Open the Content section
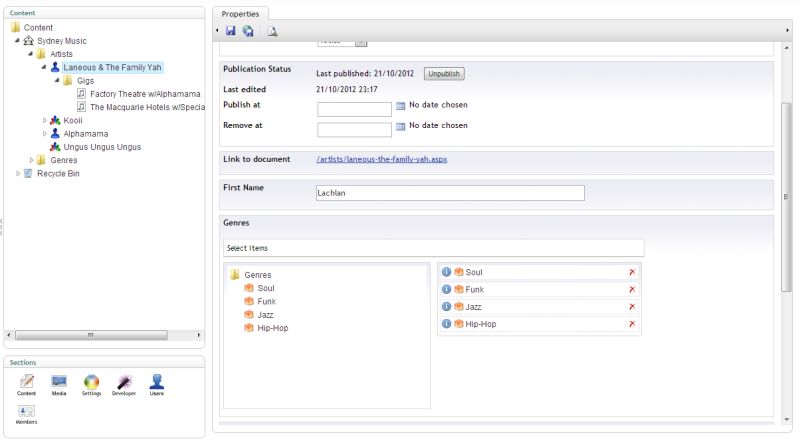800x443 pixels. 27,385
